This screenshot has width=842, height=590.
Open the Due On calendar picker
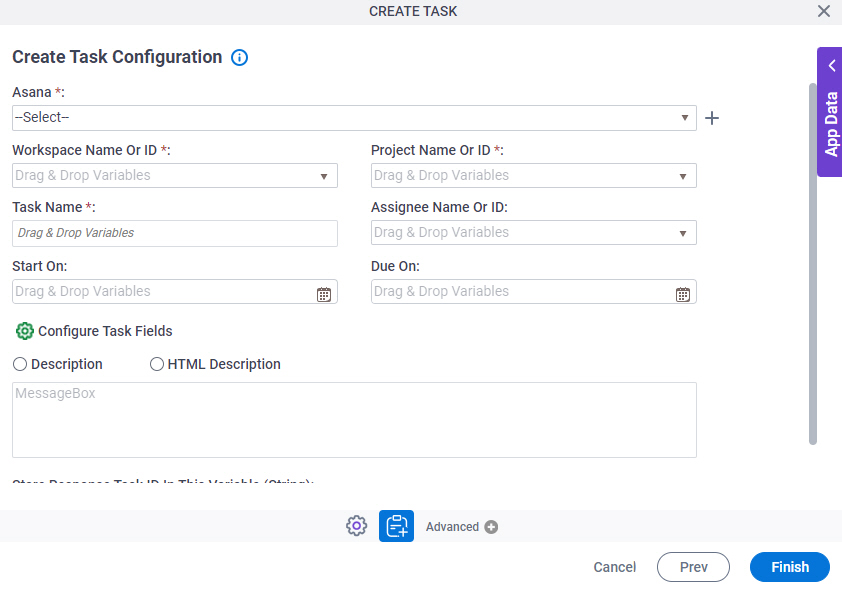[x=683, y=294]
